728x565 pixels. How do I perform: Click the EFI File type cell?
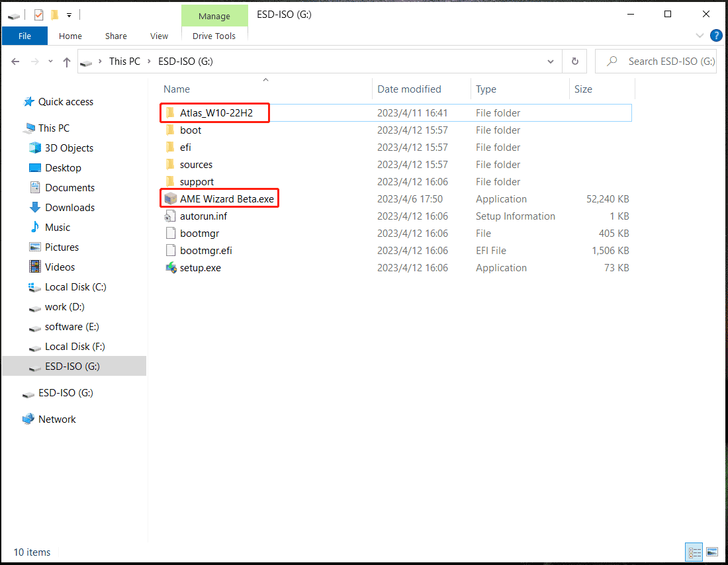tap(491, 250)
